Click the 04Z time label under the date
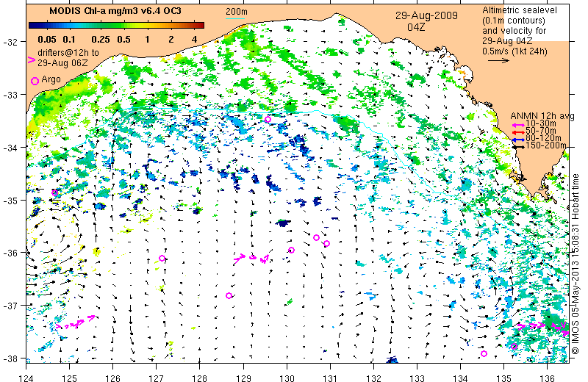Viewport: 588px width, 382px height. [416, 27]
